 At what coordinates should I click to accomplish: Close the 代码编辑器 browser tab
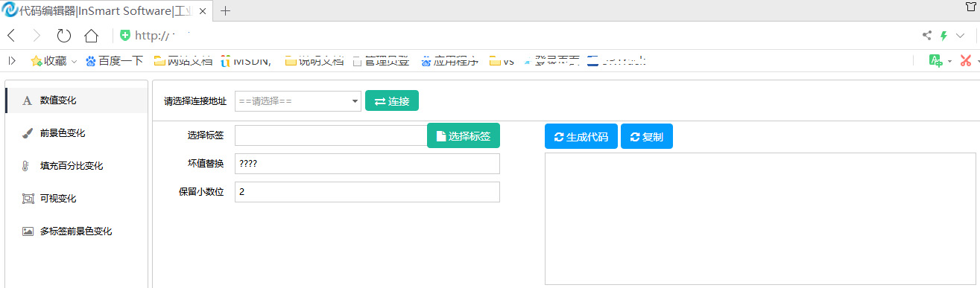[x=203, y=10]
